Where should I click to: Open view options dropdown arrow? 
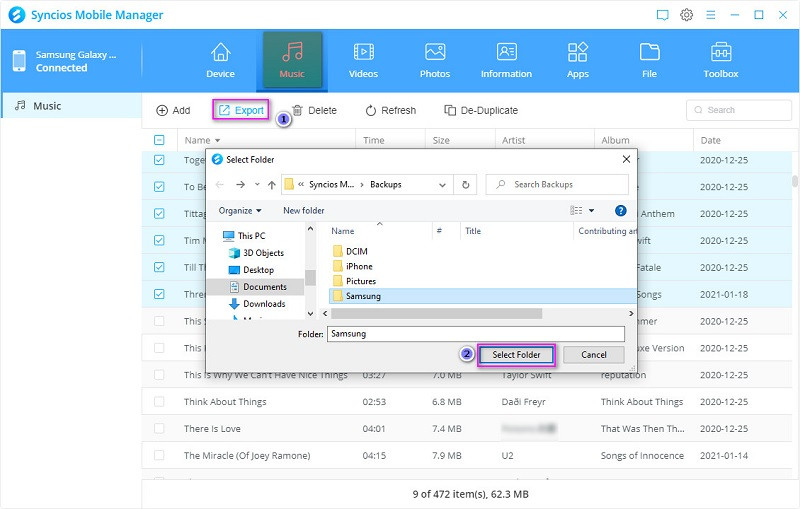pos(592,211)
